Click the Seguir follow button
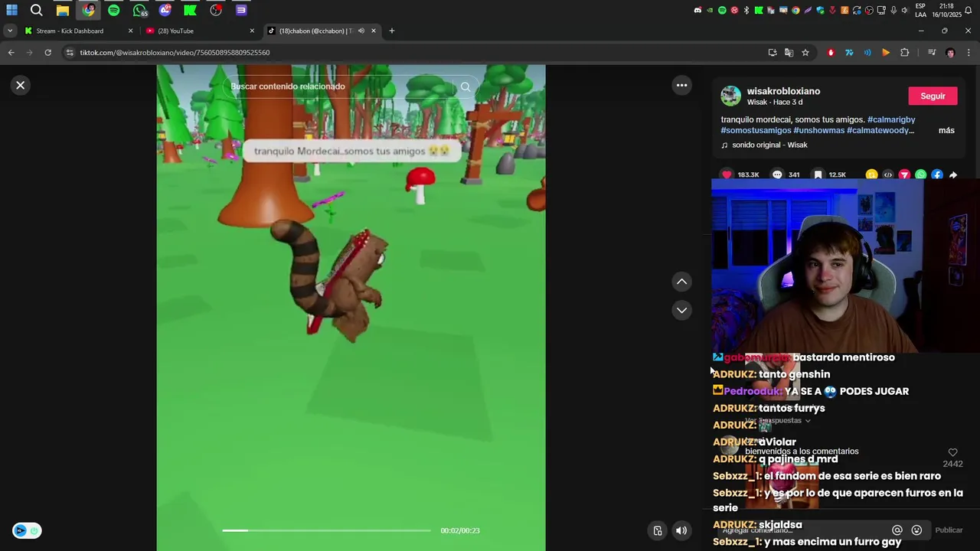The height and width of the screenshot is (551, 980). point(933,96)
